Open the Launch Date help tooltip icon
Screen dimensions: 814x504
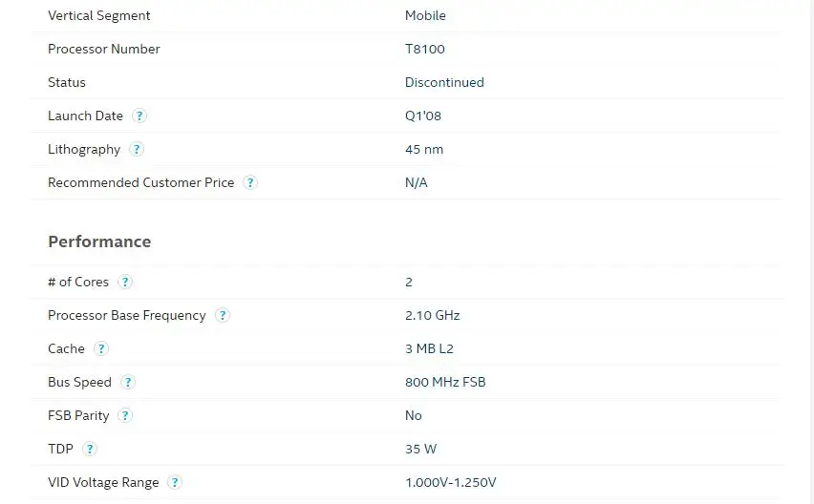[x=139, y=115]
